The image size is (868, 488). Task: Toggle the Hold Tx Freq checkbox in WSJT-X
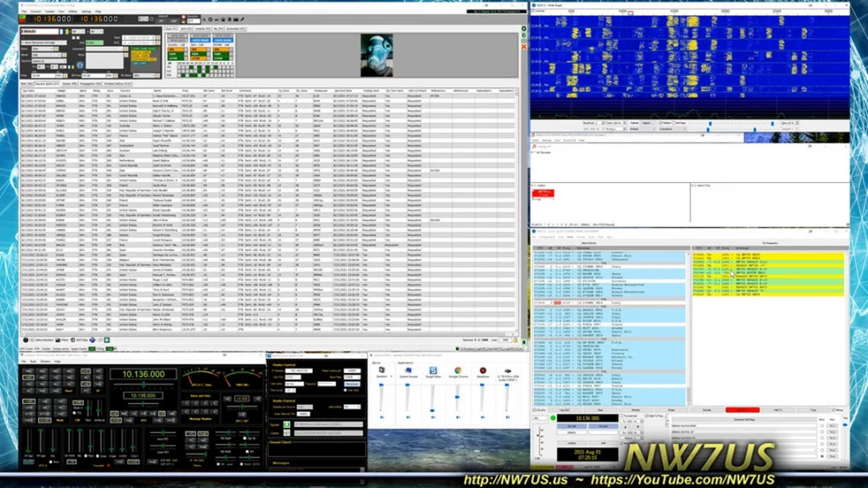(647, 416)
